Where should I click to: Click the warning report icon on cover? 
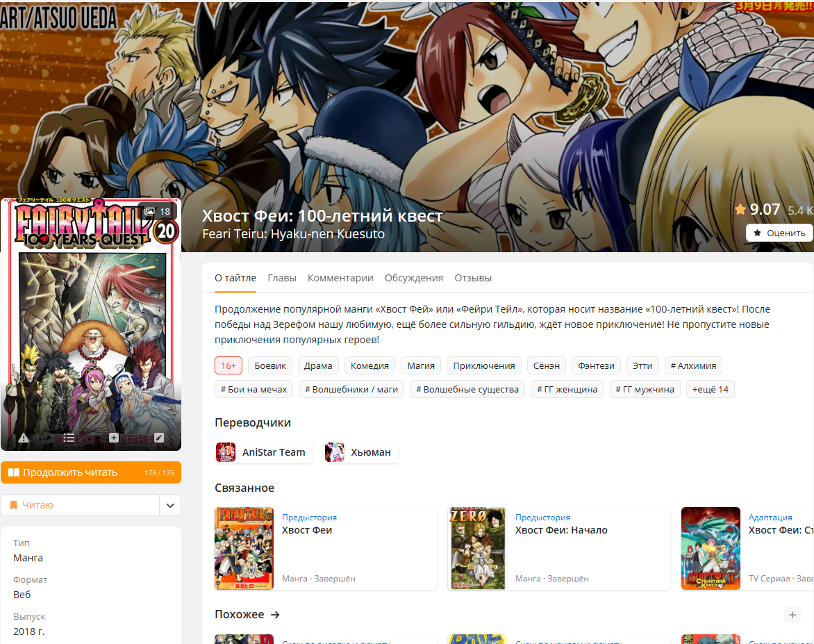tap(24, 438)
